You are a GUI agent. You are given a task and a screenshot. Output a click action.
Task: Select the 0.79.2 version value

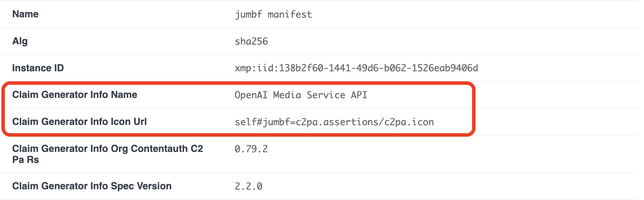[x=251, y=149]
